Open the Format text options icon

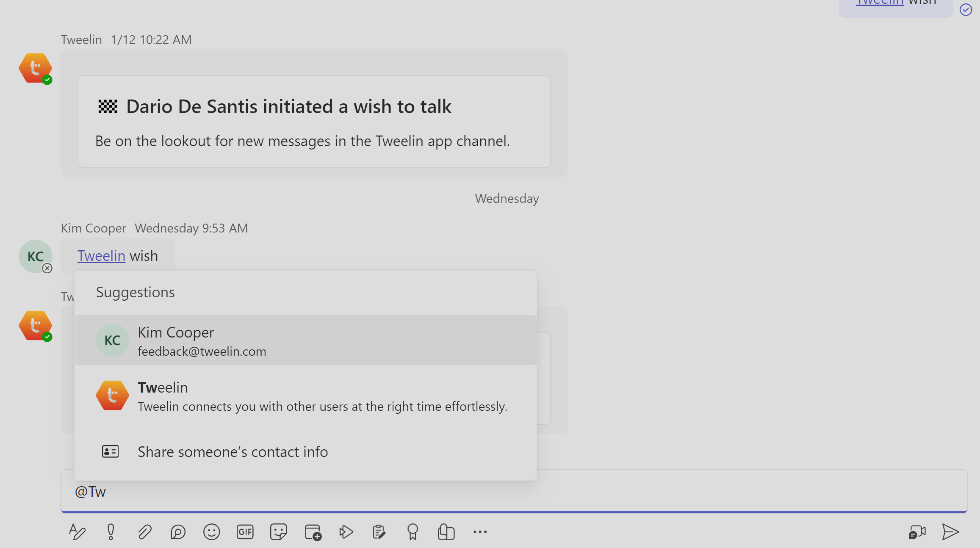pyautogui.click(x=77, y=532)
